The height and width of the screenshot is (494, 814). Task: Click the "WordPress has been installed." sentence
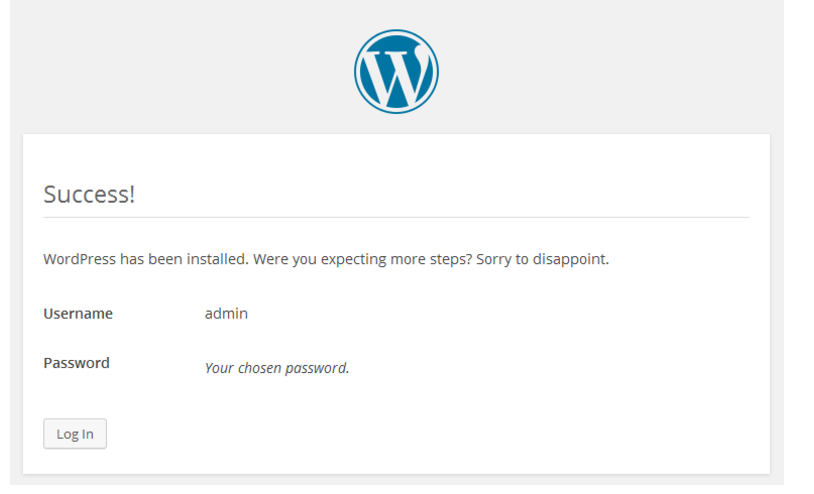146,259
